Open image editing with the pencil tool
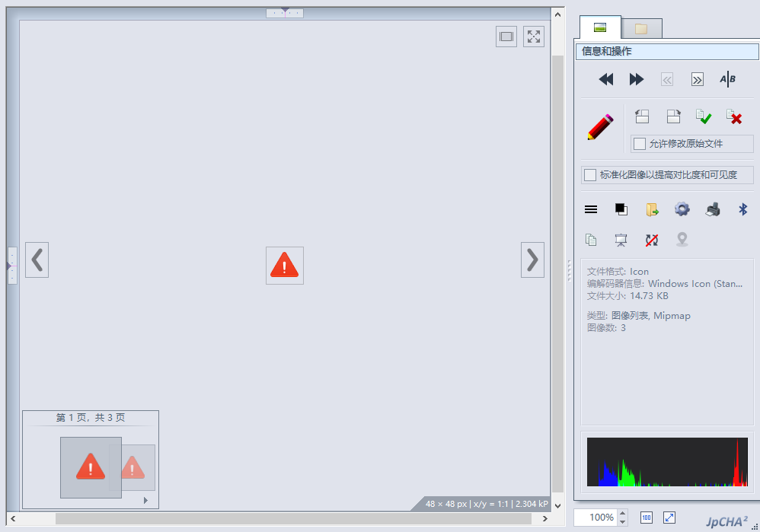Screen dimensions: 760x532 (600, 126)
